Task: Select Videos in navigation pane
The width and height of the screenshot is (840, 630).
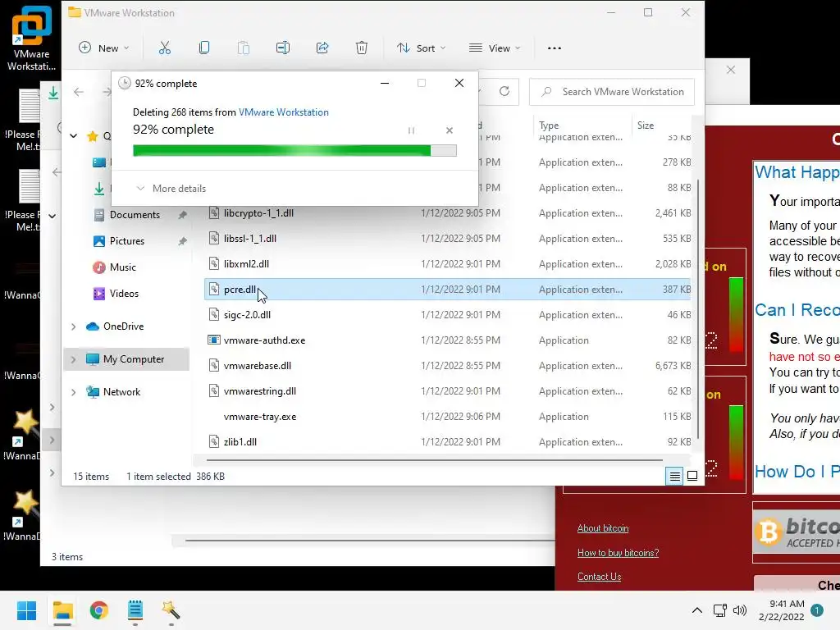Action: (124, 294)
